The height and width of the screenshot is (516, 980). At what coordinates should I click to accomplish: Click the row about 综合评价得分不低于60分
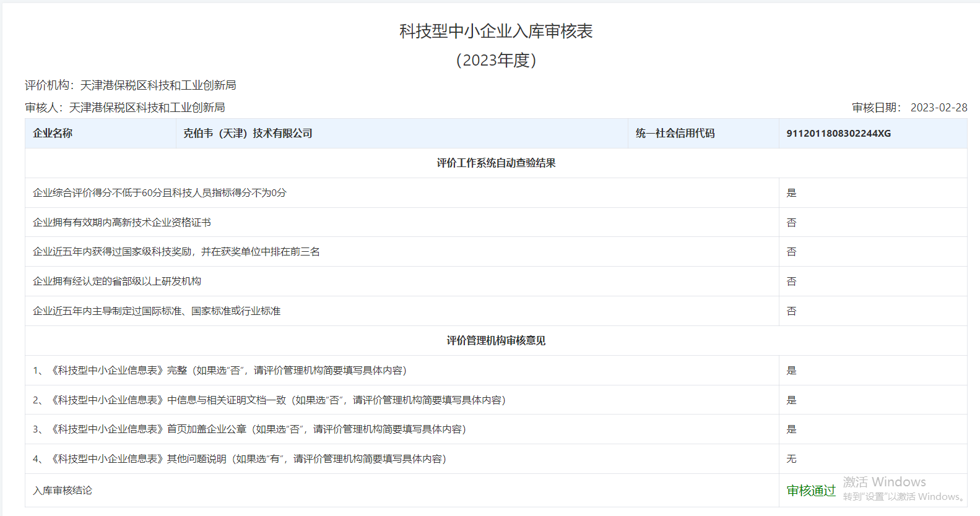pyautogui.click(x=159, y=193)
